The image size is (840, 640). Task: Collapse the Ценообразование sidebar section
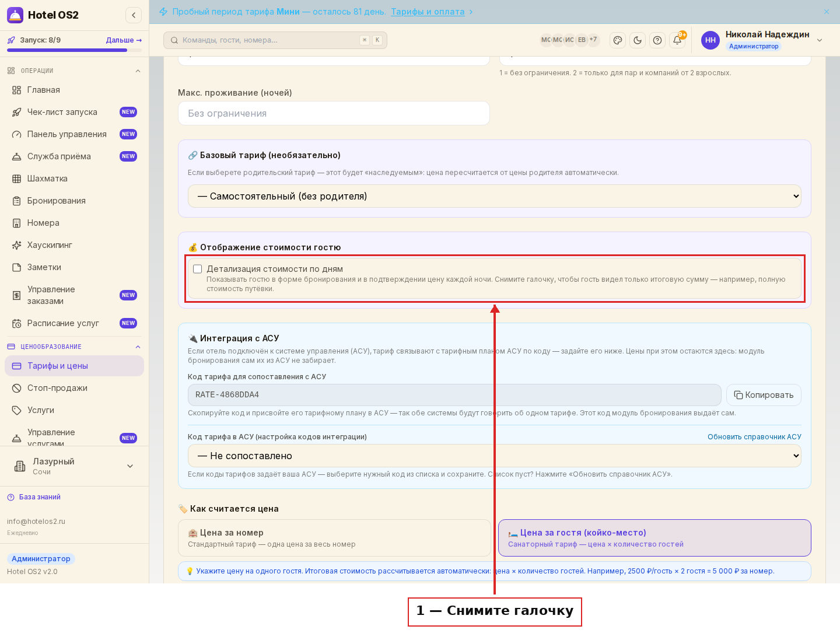pos(138,347)
